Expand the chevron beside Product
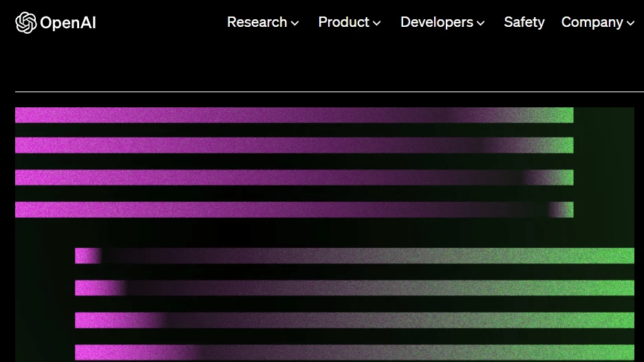The height and width of the screenshot is (362, 644). point(377,23)
